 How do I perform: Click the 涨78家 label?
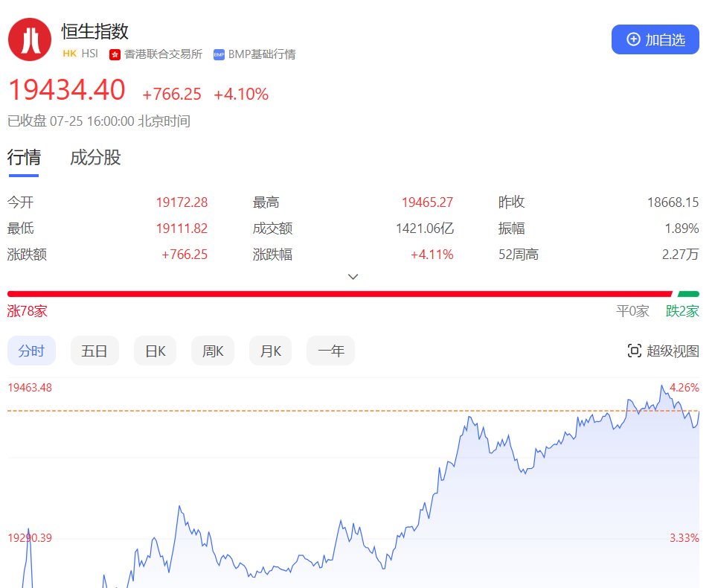click(28, 311)
